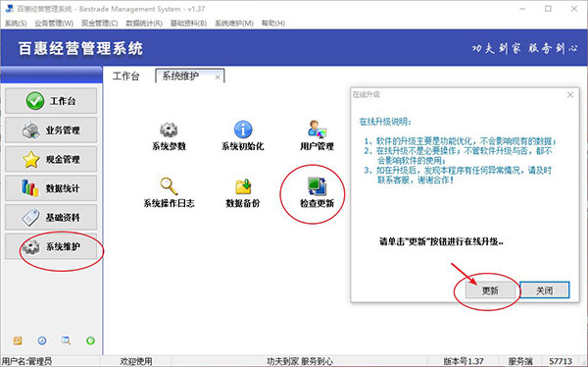The width and height of the screenshot is (588, 367).
Task: Click the 请单击"更新"按钮 instruction text
Action: coord(441,241)
